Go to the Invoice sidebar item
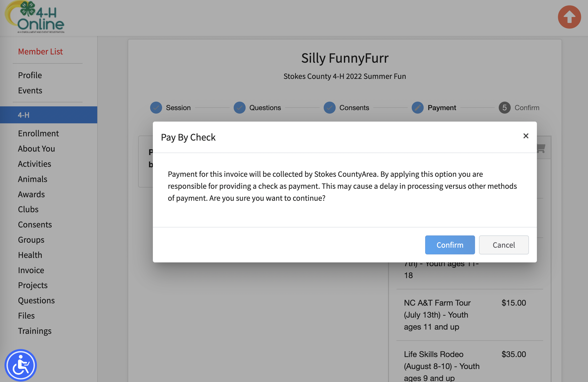588x382 pixels. click(x=31, y=270)
